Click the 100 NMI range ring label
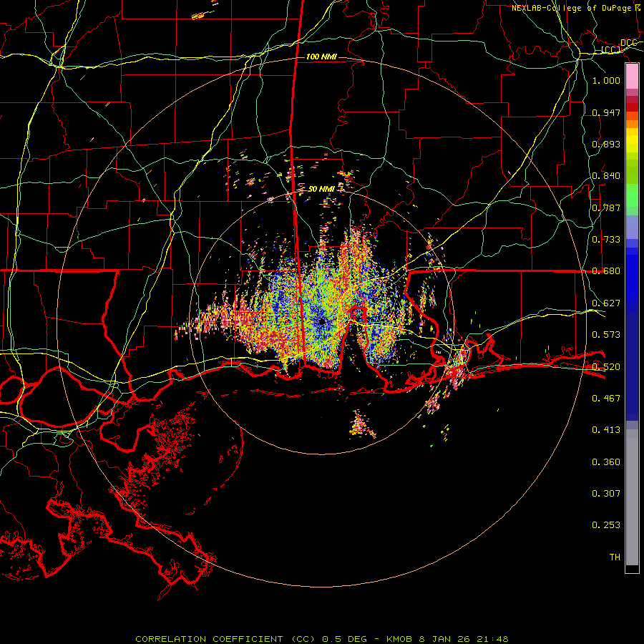The image size is (644, 644). [321, 57]
